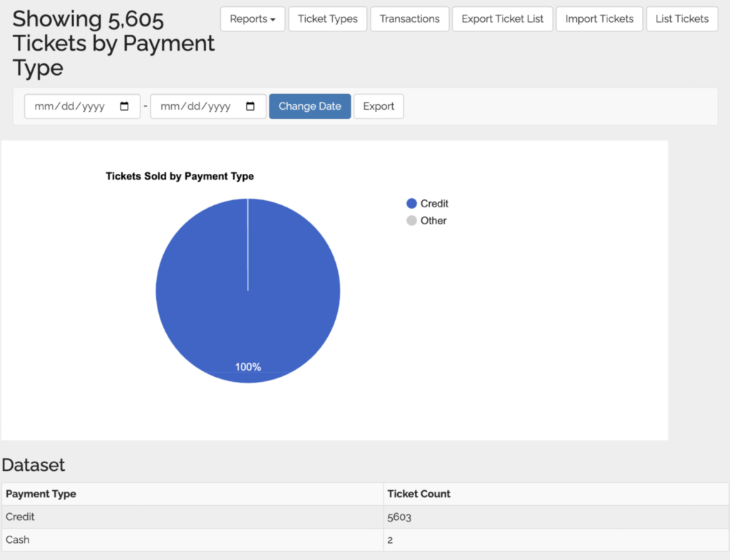Click the blue Credit legend dot
The height and width of the screenshot is (560, 730).
411,204
